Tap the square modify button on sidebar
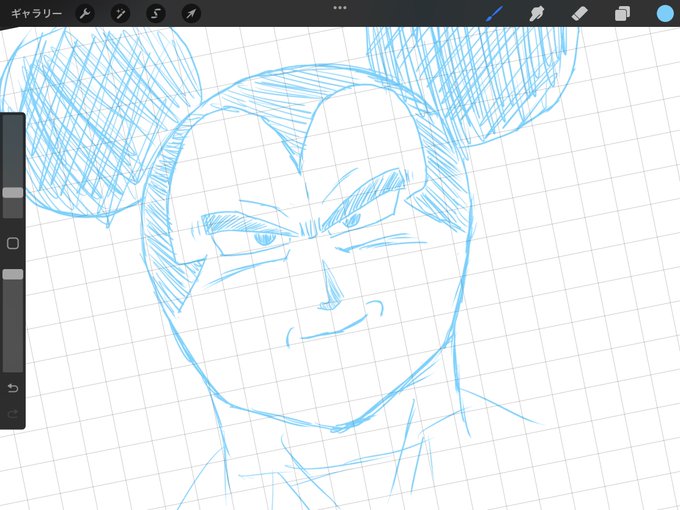680x510 pixels. pos(13,243)
